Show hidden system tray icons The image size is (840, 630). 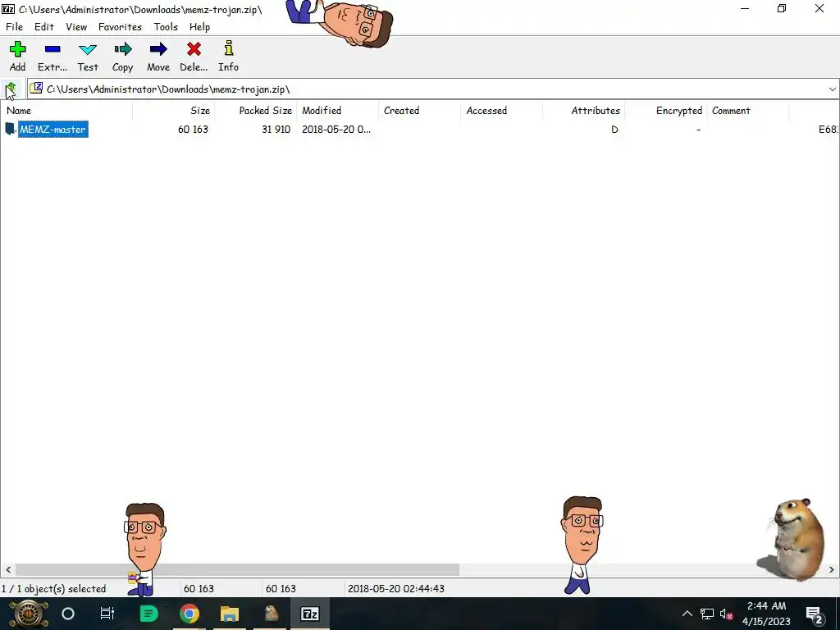pyautogui.click(x=687, y=614)
